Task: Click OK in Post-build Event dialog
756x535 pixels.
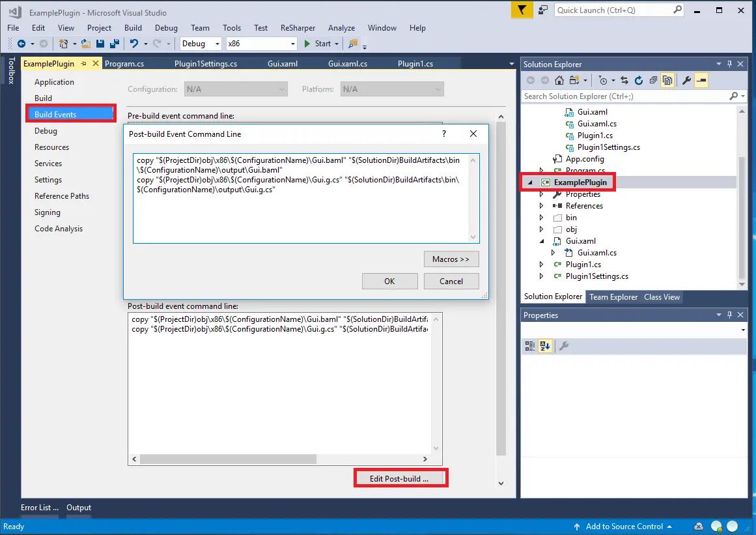Action: (x=389, y=282)
